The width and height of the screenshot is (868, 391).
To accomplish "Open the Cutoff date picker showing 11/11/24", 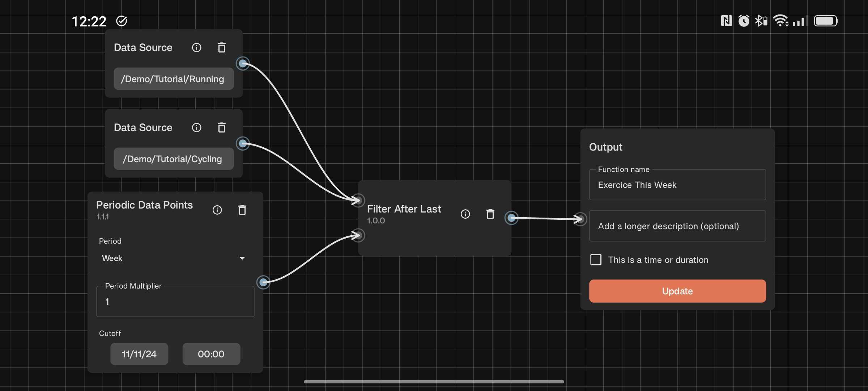I will click(139, 354).
